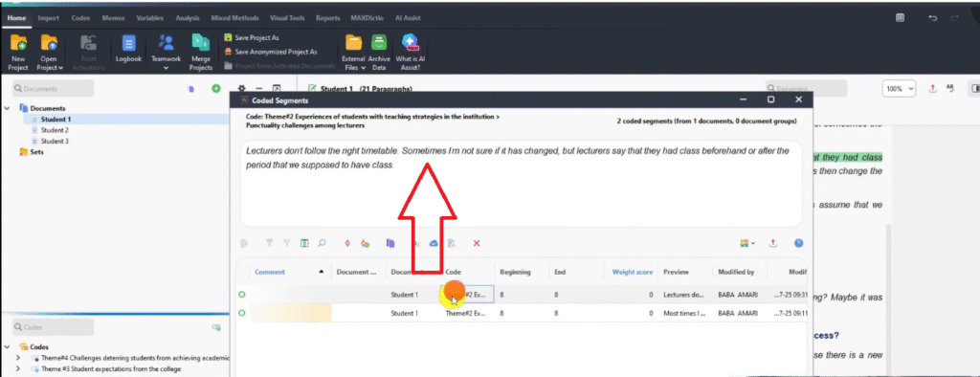Toggle sidebar panel icon in document browser
Image resolution: width=980 pixels, height=377 pixels.
975,88
